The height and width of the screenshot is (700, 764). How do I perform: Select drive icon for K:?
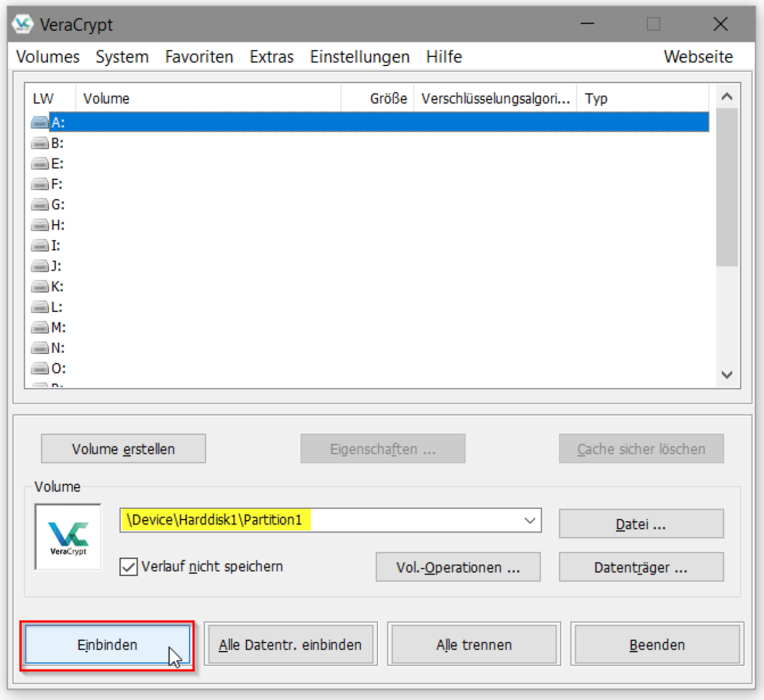40,287
